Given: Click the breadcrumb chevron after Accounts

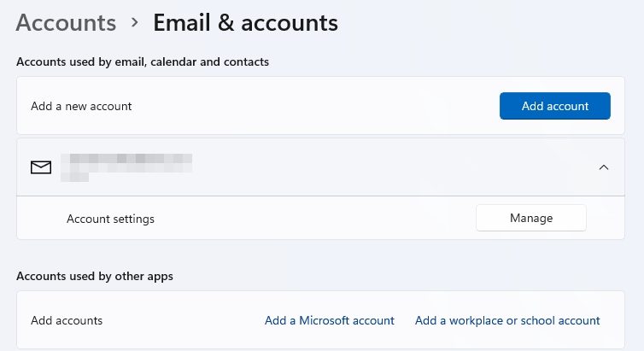Looking at the screenshot, I should click(134, 22).
